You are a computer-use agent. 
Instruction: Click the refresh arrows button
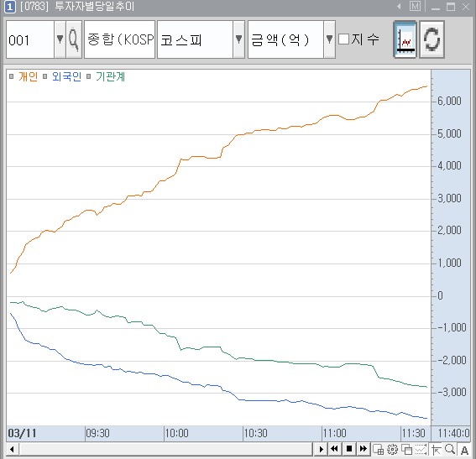point(432,39)
